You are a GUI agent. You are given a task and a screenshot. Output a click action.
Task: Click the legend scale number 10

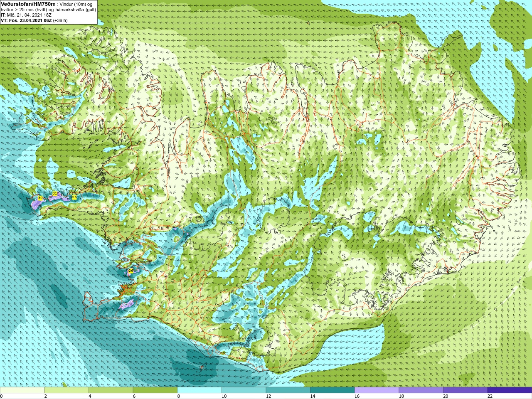point(224,396)
